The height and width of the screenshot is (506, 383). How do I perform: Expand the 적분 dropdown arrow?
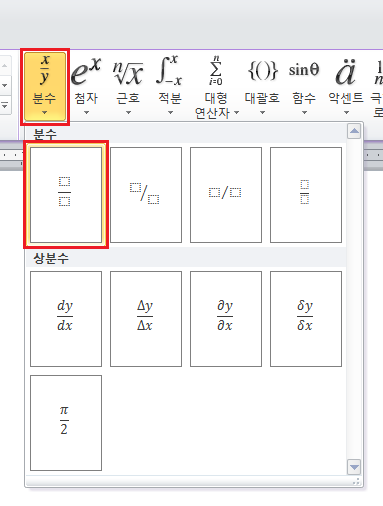(x=170, y=113)
